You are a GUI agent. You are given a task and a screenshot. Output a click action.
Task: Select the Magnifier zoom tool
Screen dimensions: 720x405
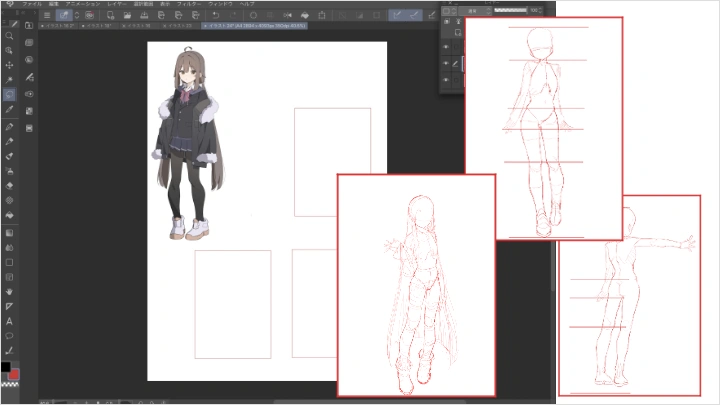(x=9, y=36)
